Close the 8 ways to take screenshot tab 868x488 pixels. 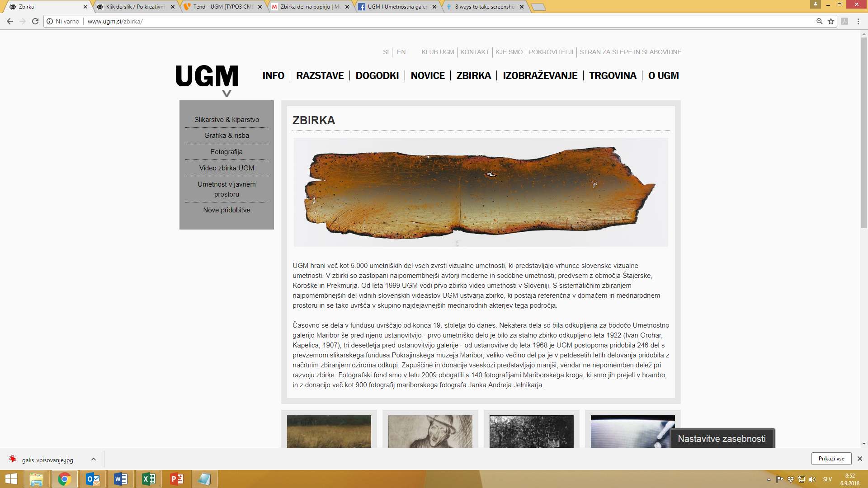522,7
